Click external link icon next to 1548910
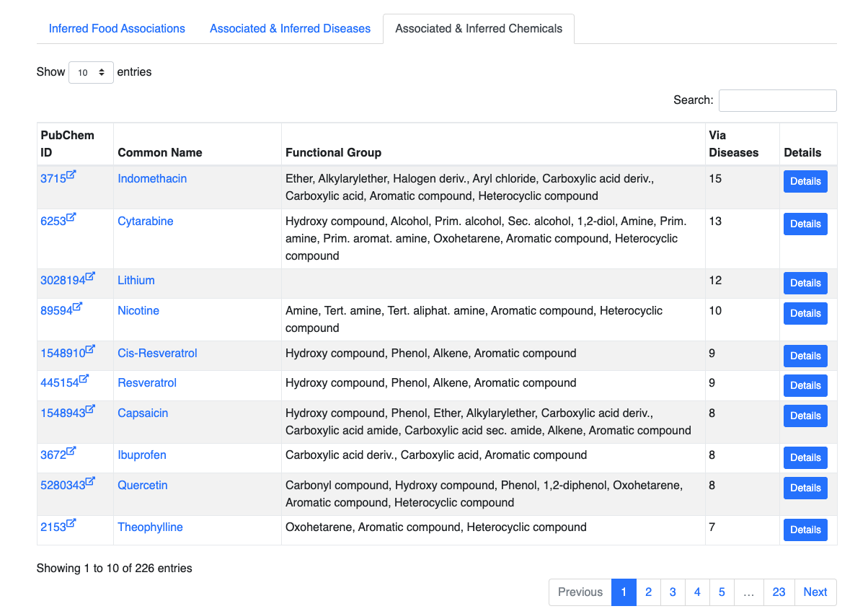Image resolution: width=868 pixels, height=614 pixels. (x=90, y=350)
